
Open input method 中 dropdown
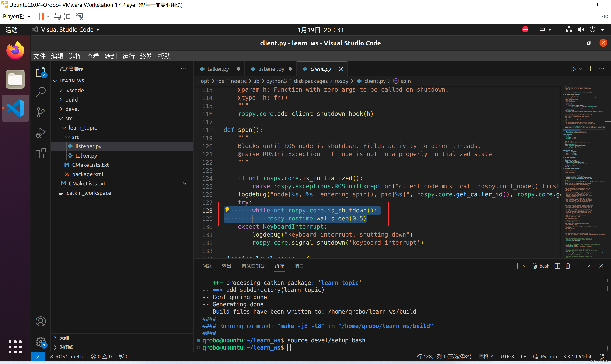click(545, 30)
